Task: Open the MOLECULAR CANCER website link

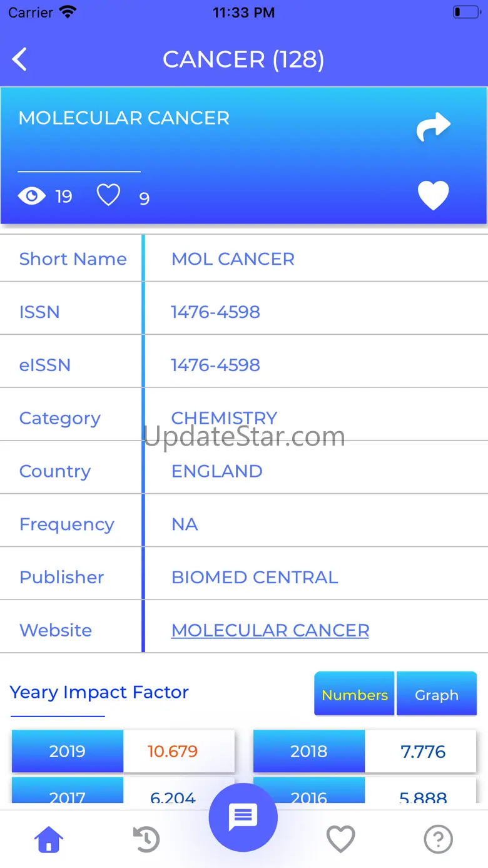Action: [270, 630]
